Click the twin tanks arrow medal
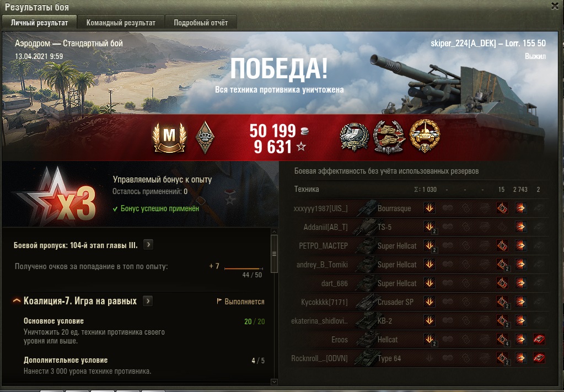The height and width of the screenshot is (392, 564). click(x=389, y=137)
